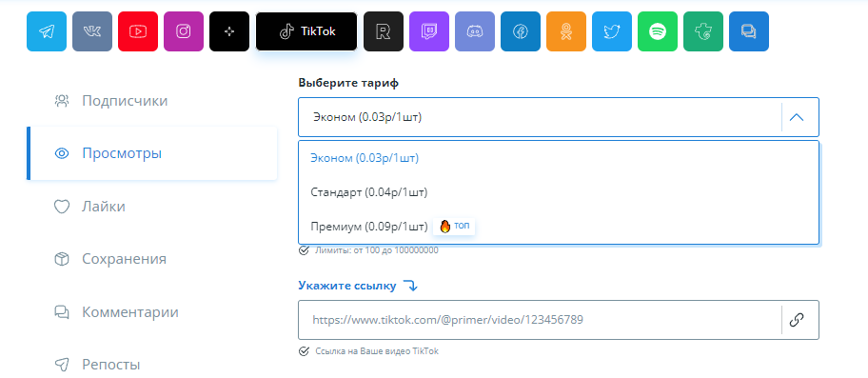
Task: Pick the Стандарт (0.04р/1шт) option
Action: click(559, 192)
